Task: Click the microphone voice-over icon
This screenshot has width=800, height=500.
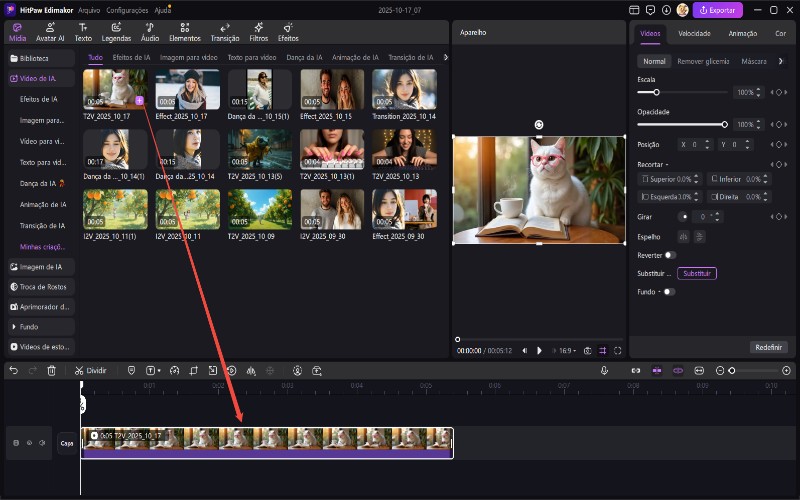Action: 605,370
